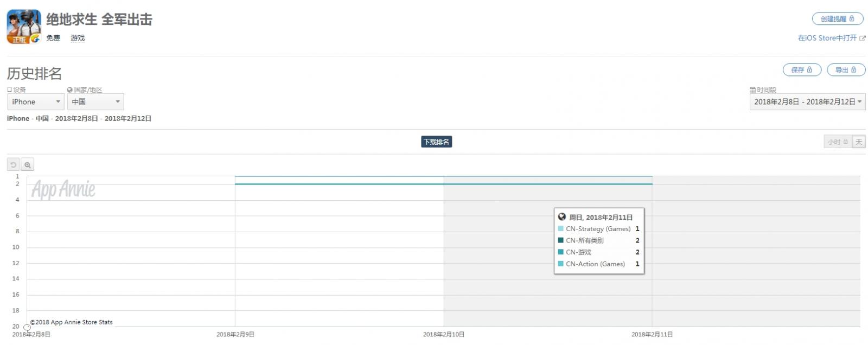The width and height of the screenshot is (868, 345).
Task: Click external link icon beside iOS Store text
Action: (x=863, y=39)
